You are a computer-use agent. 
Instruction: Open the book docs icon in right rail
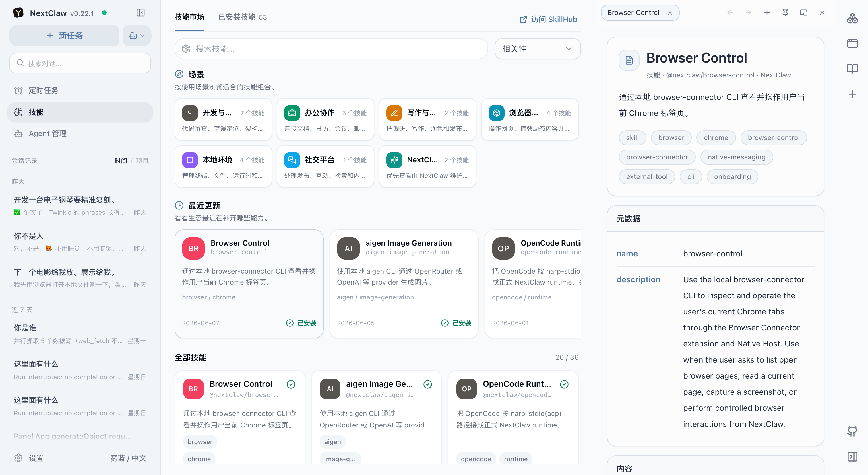[852, 69]
